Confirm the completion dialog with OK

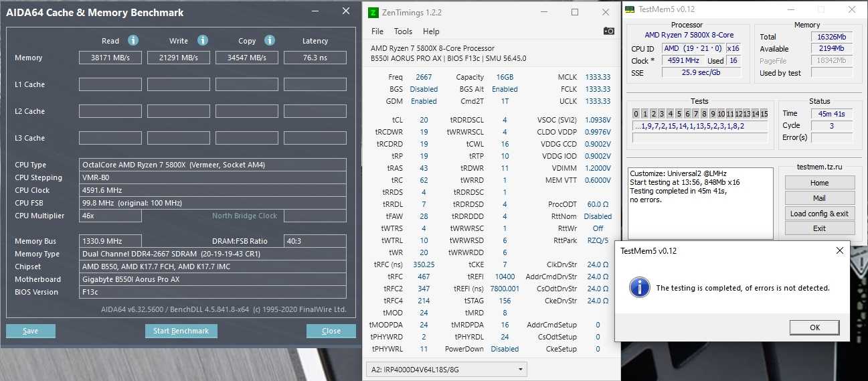(814, 327)
